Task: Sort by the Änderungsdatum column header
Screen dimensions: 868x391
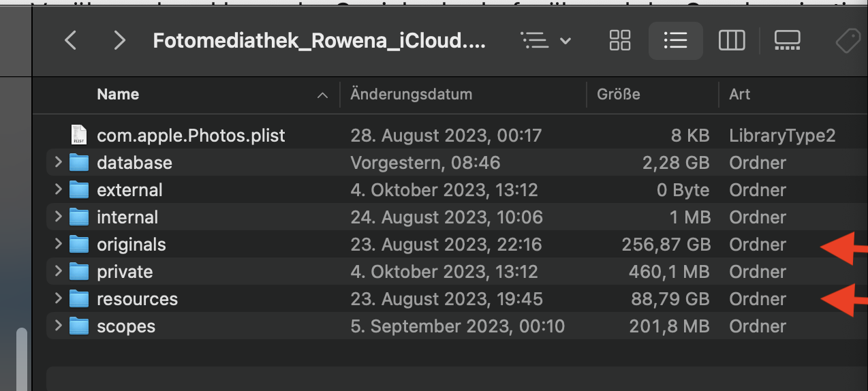Action: click(x=411, y=95)
